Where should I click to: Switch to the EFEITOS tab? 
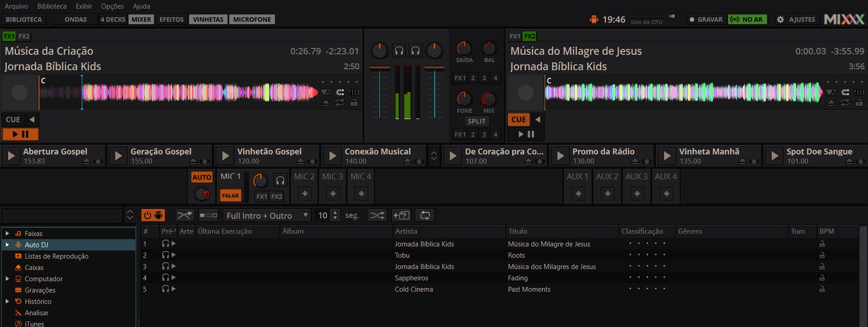click(171, 19)
